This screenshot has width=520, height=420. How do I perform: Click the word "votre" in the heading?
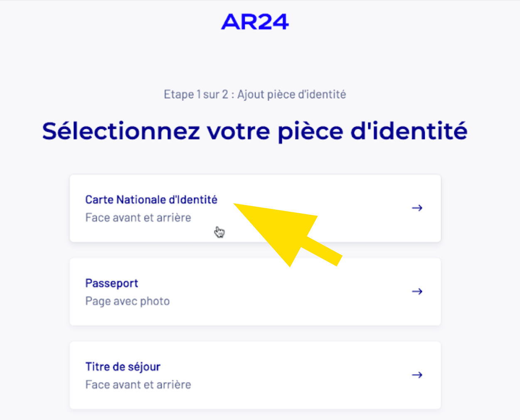(239, 131)
